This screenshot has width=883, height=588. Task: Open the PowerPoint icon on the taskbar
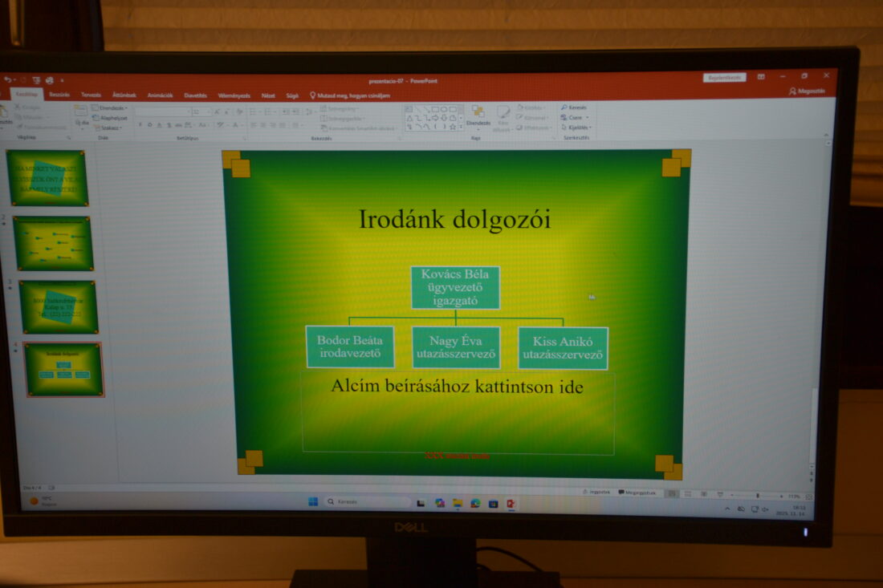click(511, 503)
